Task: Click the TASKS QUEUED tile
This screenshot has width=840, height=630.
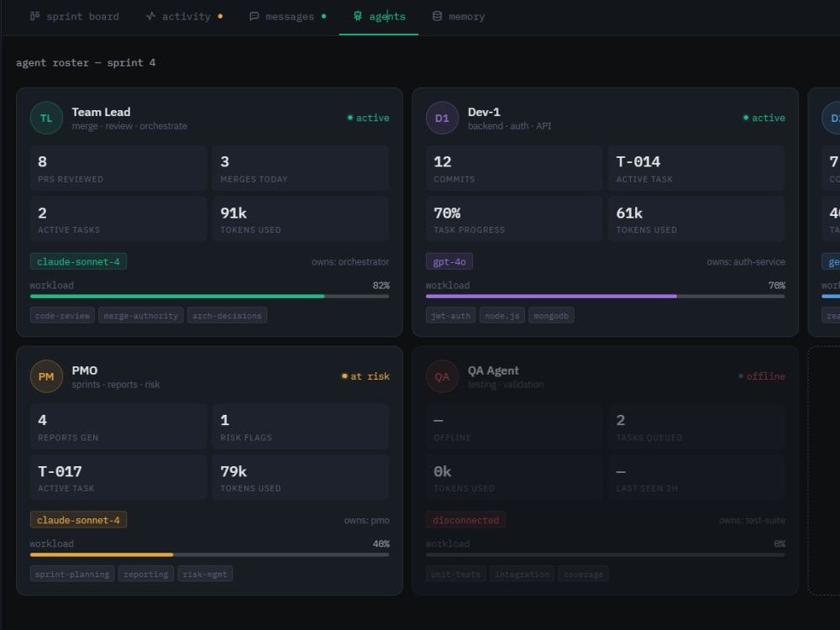Action: pos(696,427)
